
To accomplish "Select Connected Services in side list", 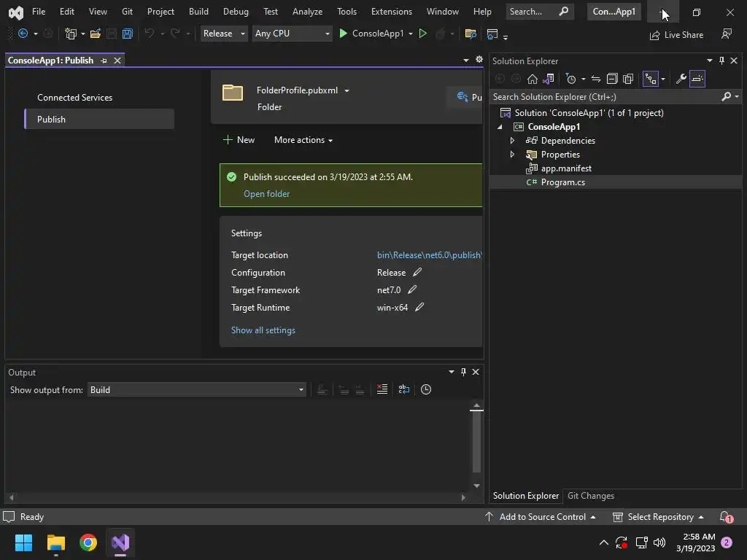I will click(x=75, y=97).
